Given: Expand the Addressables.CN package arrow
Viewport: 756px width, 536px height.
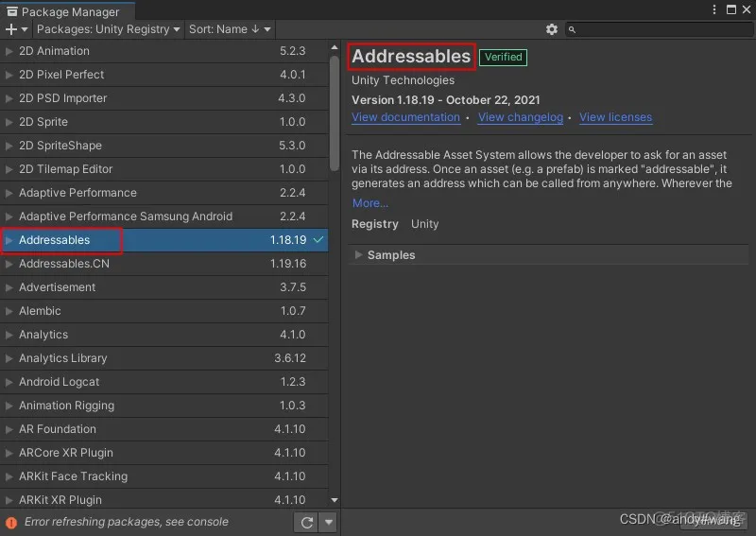Looking at the screenshot, I should click(9, 264).
